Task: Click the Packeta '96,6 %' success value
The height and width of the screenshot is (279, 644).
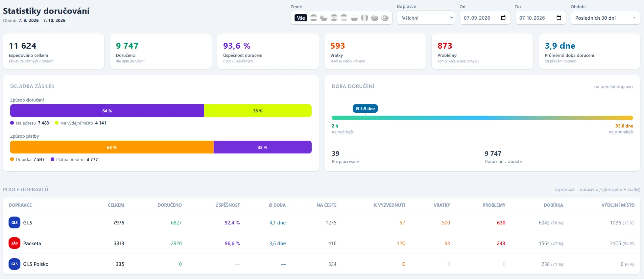Action: tap(232, 243)
